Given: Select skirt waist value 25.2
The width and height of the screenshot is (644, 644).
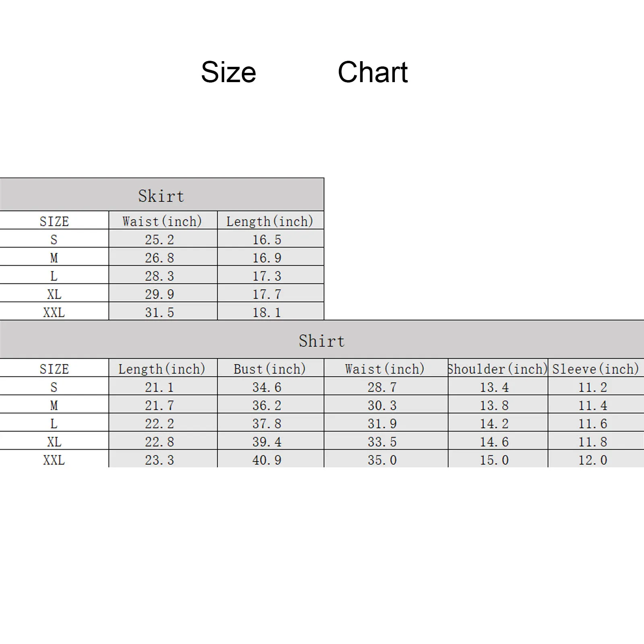Looking at the screenshot, I should pyautogui.click(x=160, y=239).
